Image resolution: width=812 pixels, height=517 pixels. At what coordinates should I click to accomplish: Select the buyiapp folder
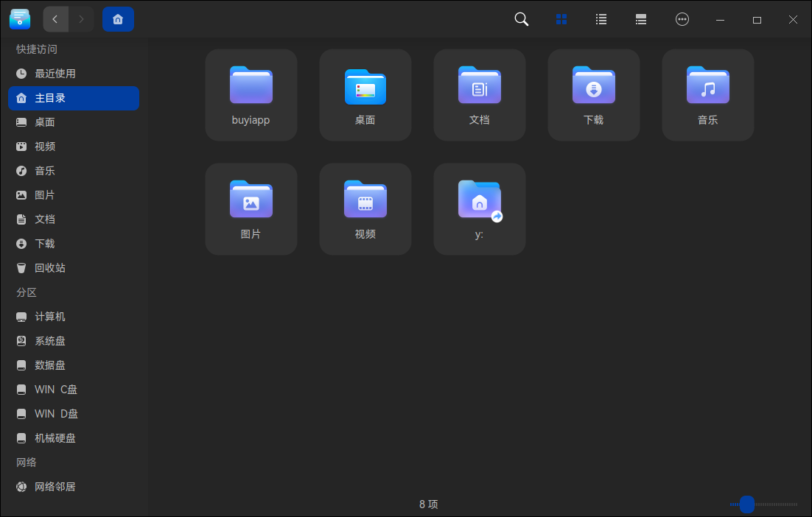coord(251,95)
